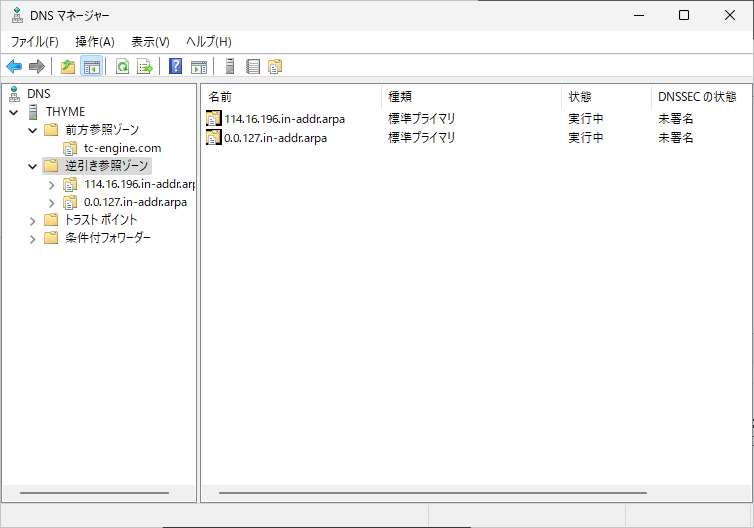Select 114.16.196.in-addr.arpa label in tree
The height and width of the screenshot is (528, 754).
[139, 184]
